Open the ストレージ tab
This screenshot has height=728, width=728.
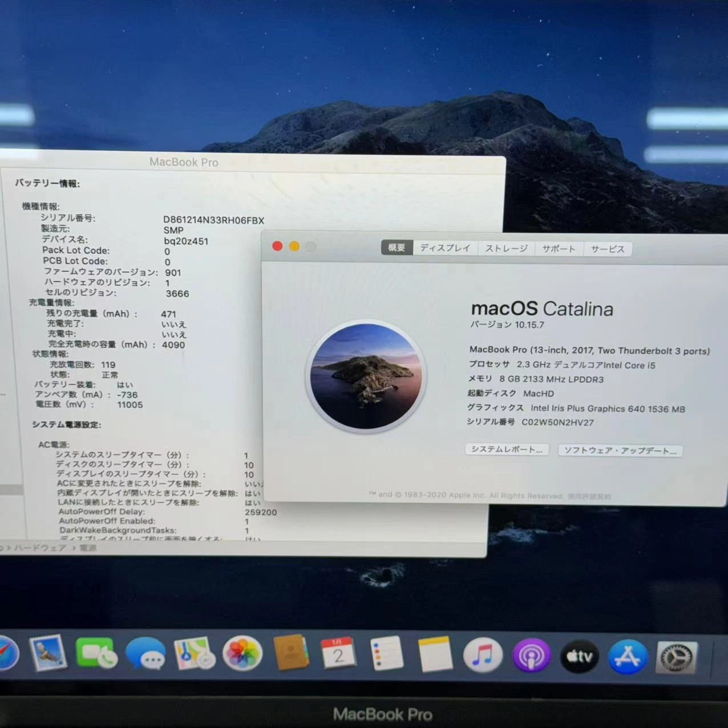click(x=505, y=248)
